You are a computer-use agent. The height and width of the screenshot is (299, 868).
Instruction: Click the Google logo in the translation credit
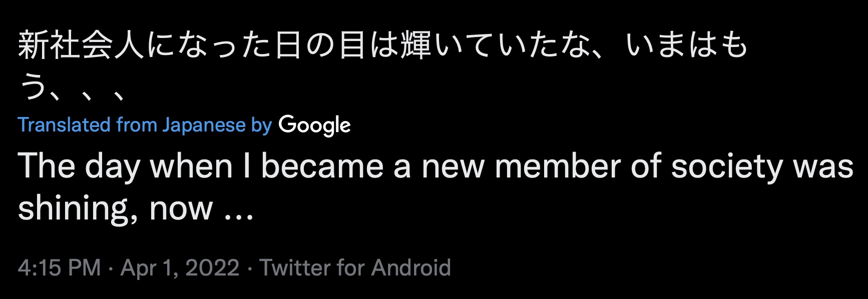pyautogui.click(x=314, y=125)
